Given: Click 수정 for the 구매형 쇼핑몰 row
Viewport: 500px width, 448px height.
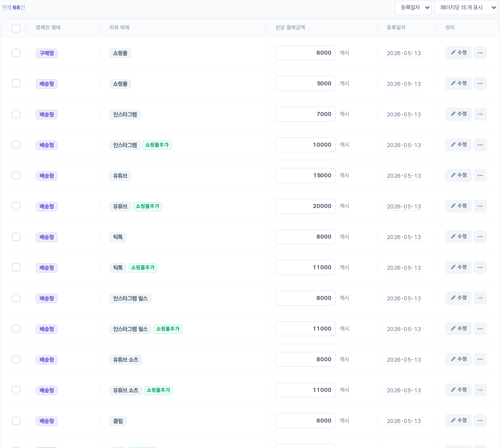Looking at the screenshot, I should pyautogui.click(x=458, y=53).
